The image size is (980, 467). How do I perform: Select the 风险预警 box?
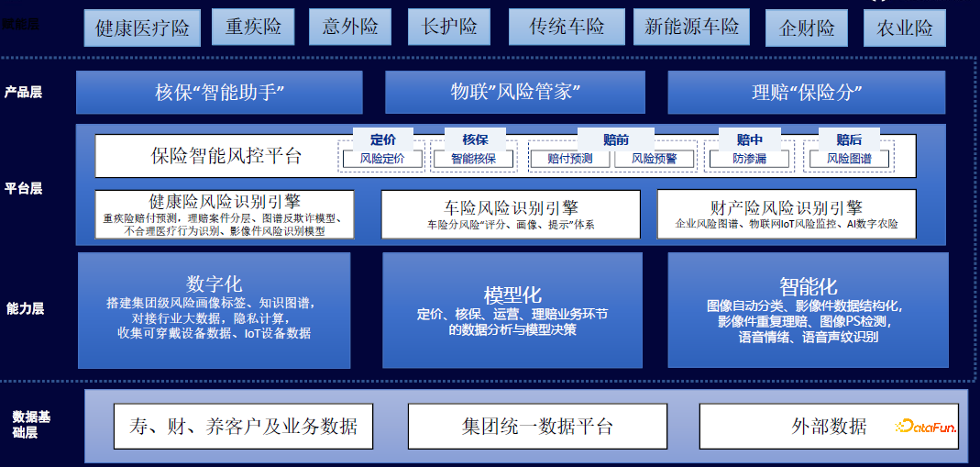tap(654, 159)
